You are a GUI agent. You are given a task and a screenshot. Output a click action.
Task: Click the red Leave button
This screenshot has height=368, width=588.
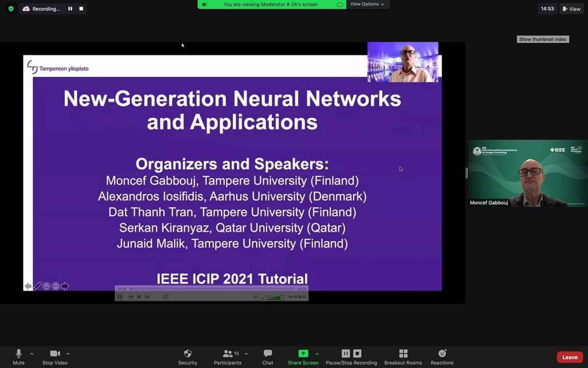point(570,357)
